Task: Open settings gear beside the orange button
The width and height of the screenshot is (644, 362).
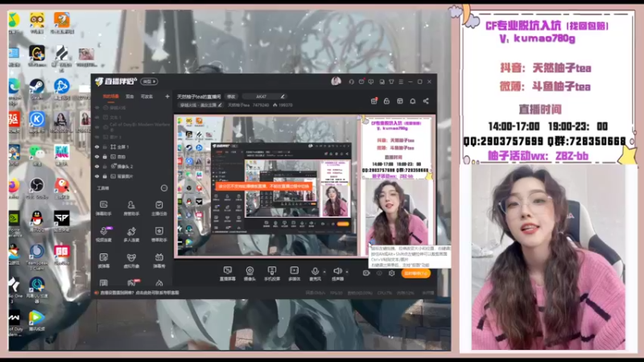Action: coord(391,273)
